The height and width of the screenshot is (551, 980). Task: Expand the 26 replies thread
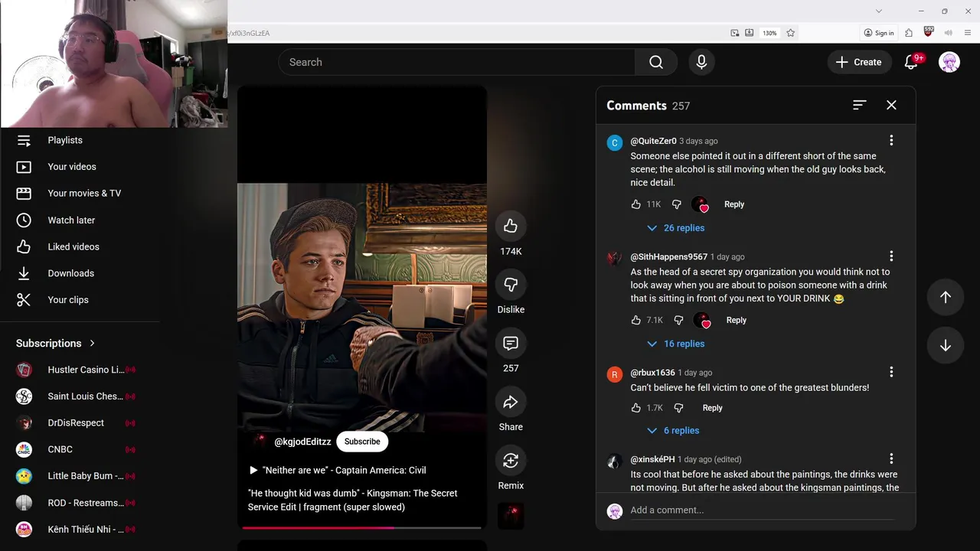click(x=675, y=228)
